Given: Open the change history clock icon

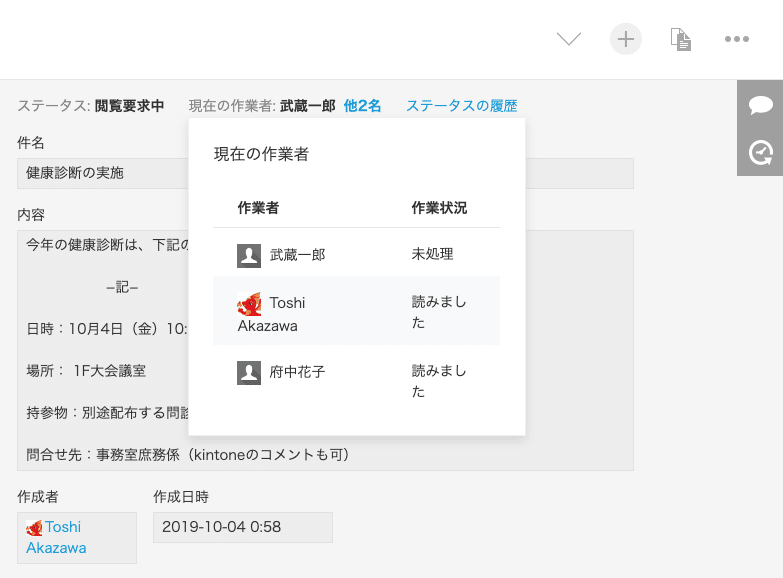Looking at the screenshot, I should point(761,153).
